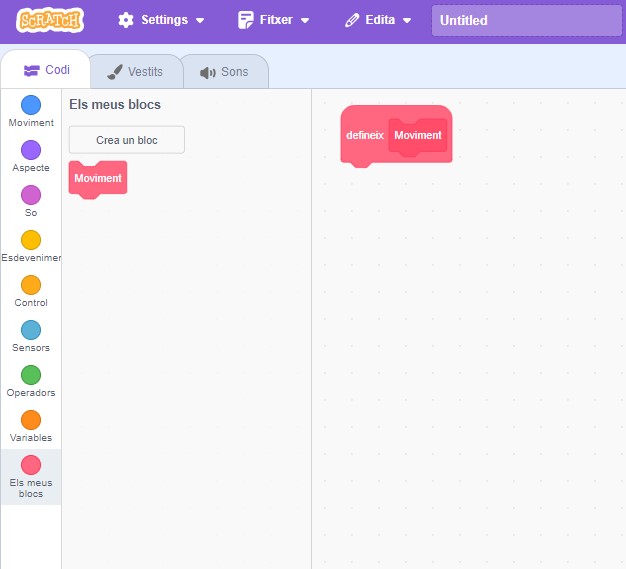The image size is (626, 569).
Task: Open the orange Variables category
Action: (31, 420)
